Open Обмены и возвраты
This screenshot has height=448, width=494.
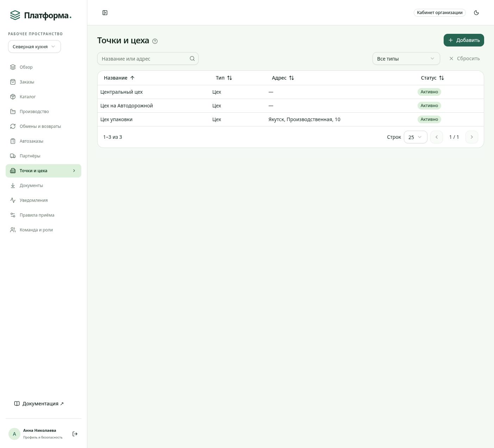(x=43, y=126)
